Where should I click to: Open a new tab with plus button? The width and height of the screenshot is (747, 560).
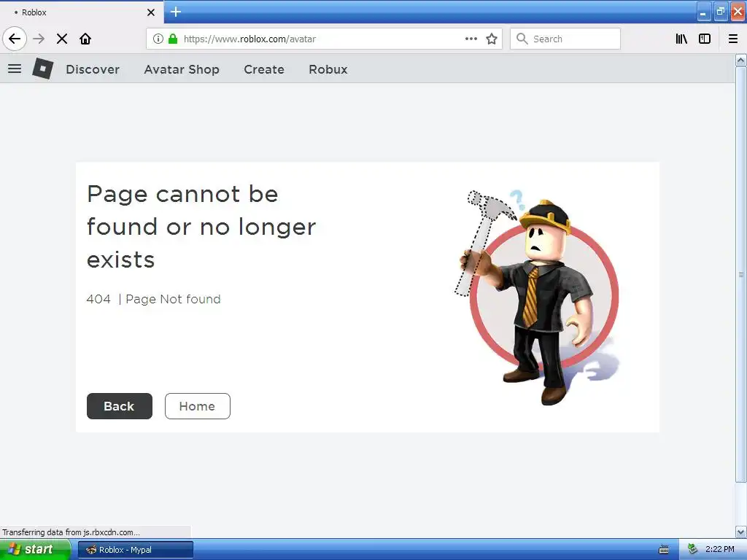[176, 12]
